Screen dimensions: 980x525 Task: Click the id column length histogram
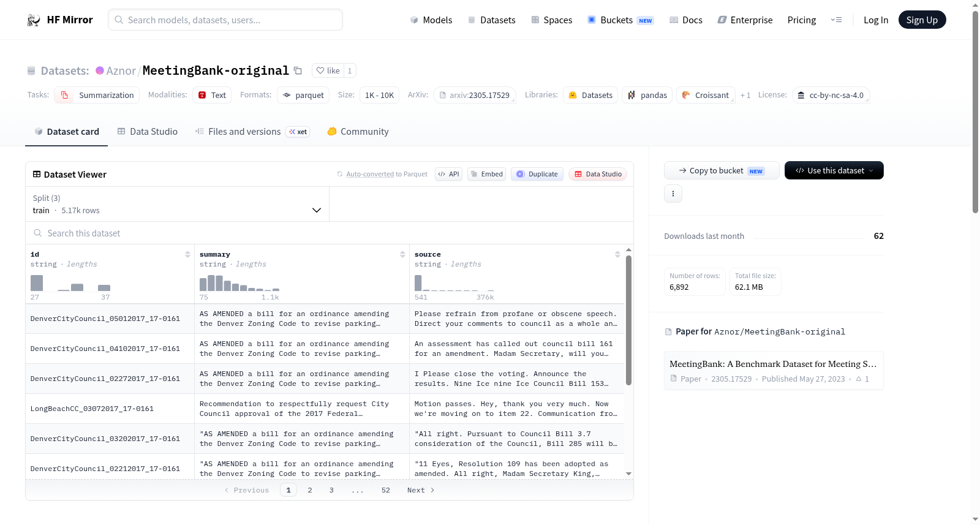(70, 283)
